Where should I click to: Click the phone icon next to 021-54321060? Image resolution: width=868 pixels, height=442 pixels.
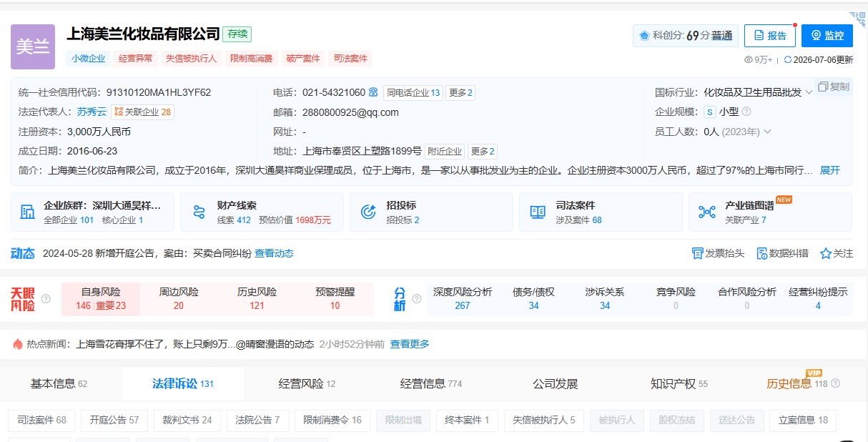click(x=373, y=92)
